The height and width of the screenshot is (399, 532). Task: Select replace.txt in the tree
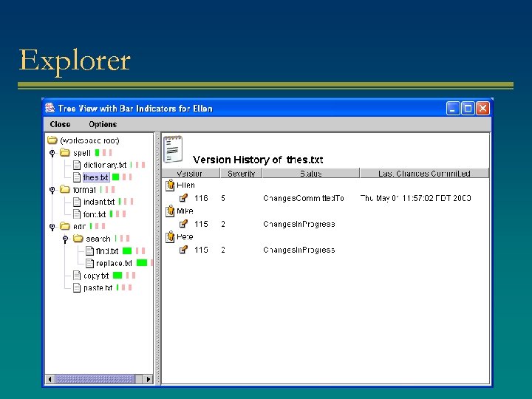114,263
